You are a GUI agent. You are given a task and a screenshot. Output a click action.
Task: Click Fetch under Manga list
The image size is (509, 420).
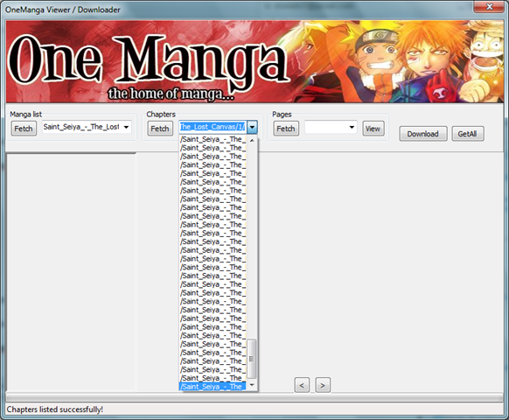(24, 129)
